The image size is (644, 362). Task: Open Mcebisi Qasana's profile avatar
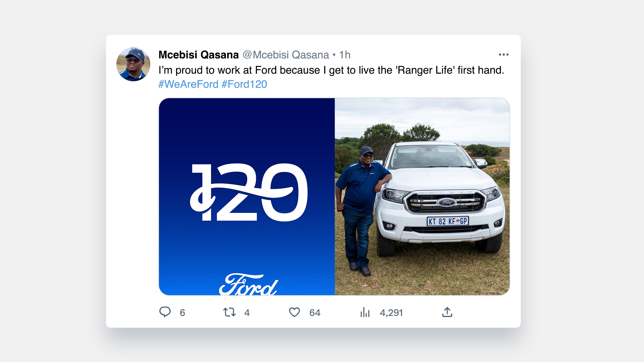133,64
